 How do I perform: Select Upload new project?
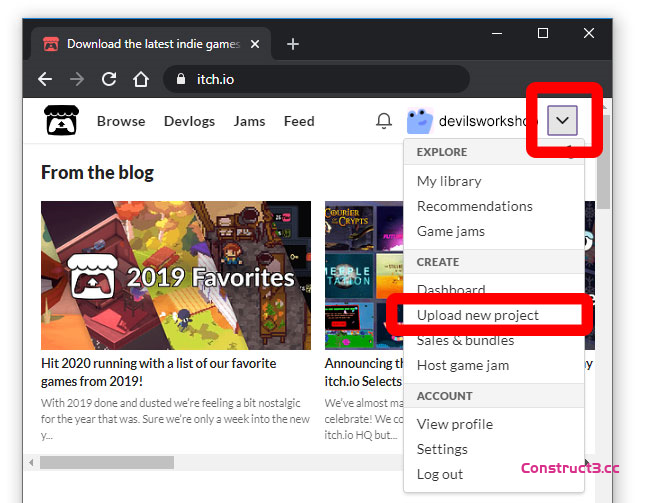pyautogui.click(x=478, y=315)
